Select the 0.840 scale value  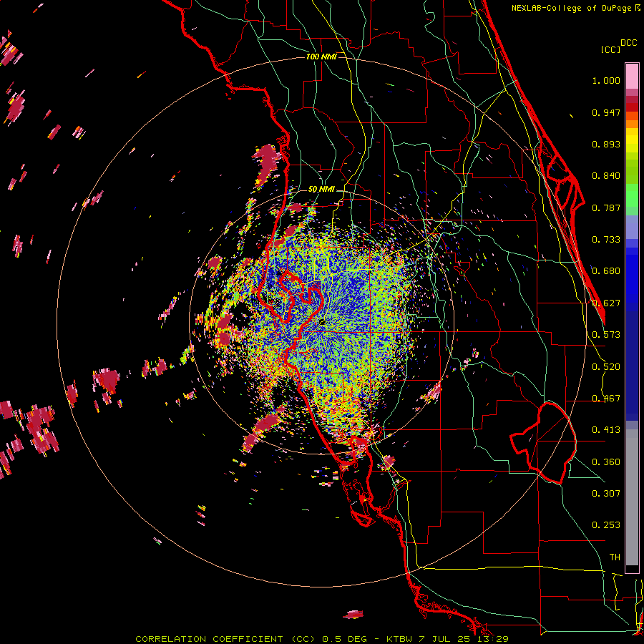[x=606, y=176]
